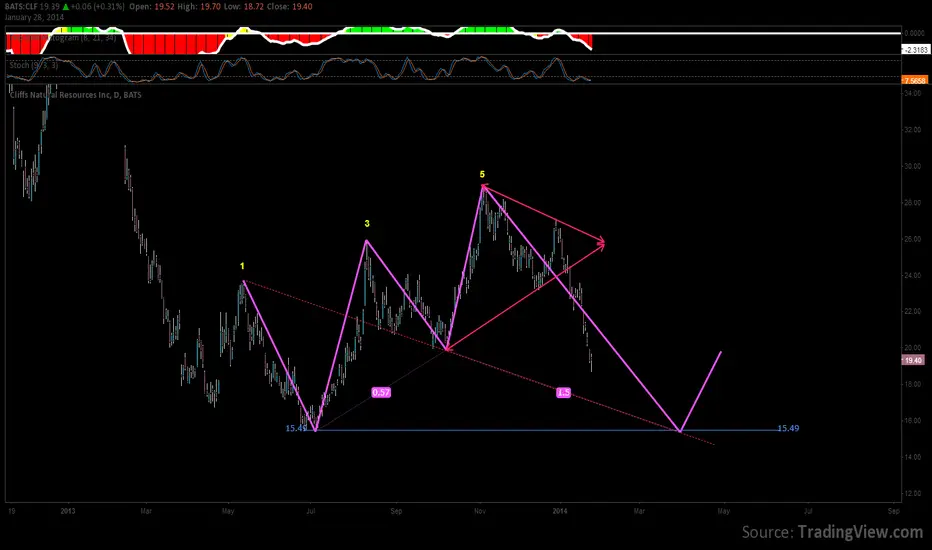Click the green up-triangle change indicator
The image size is (932, 550).
pyautogui.click(x=65, y=7)
